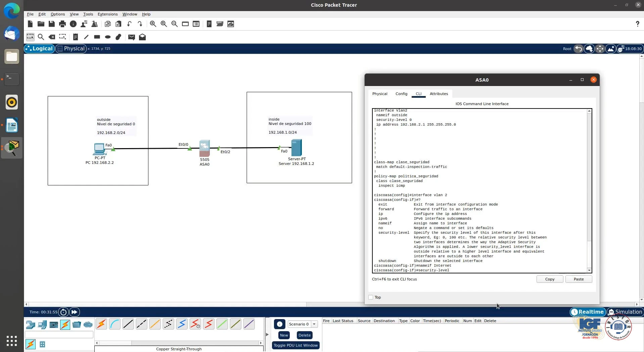Open Thunderbird mail in the dock

click(12, 34)
